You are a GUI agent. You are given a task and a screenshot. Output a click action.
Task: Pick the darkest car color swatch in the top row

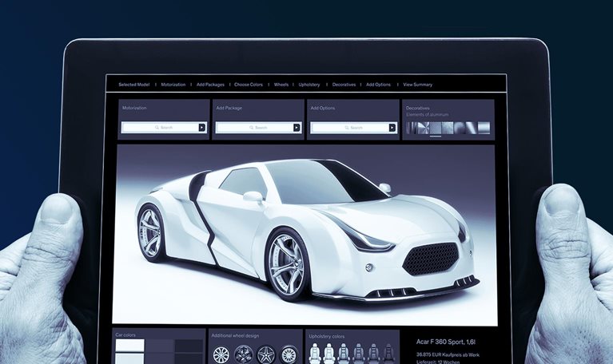click(189, 346)
